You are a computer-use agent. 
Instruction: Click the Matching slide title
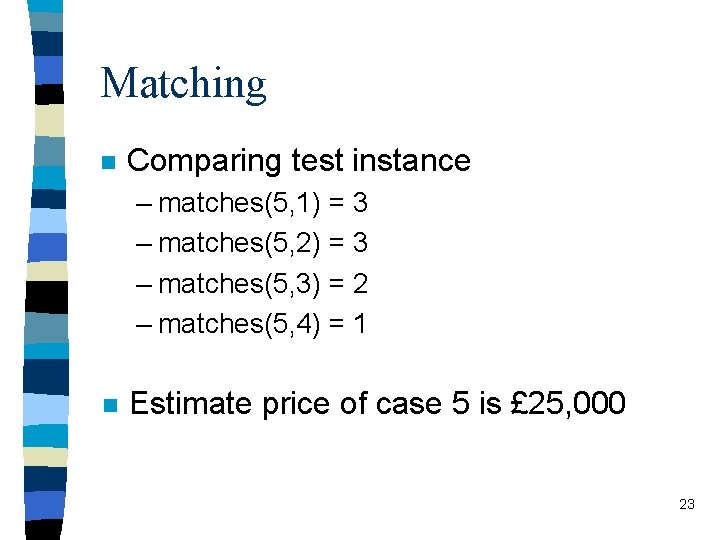click(x=183, y=84)
